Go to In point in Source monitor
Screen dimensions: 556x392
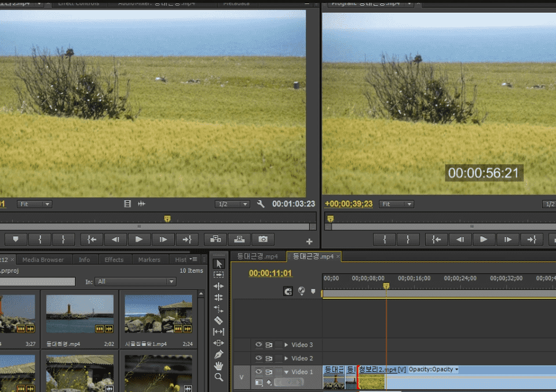tap(92, 239)
